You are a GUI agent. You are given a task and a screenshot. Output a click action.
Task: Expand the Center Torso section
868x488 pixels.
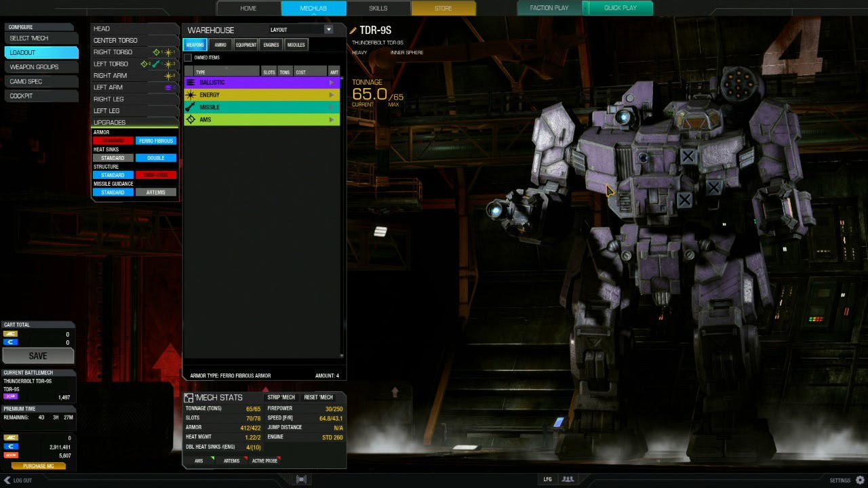[x=134, y=41]
